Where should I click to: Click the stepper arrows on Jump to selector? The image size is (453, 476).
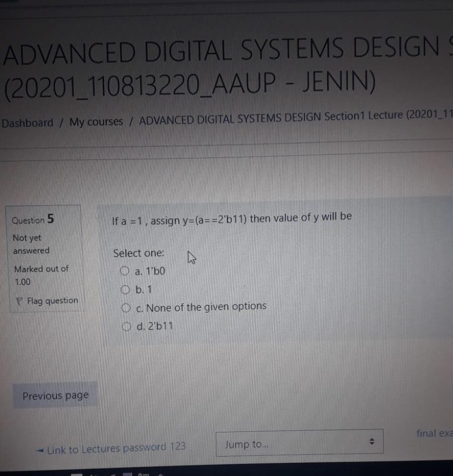click(372, 442)
